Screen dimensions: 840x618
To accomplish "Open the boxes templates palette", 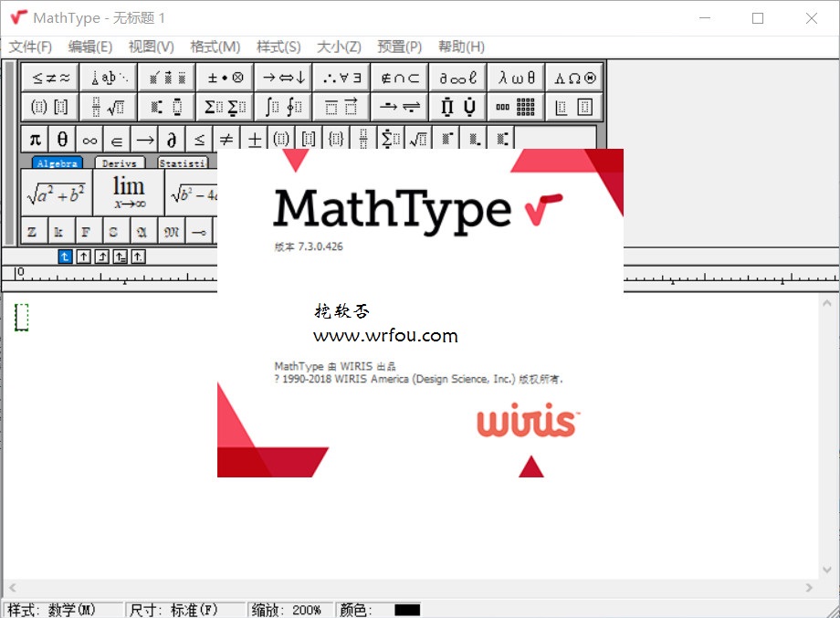I will pyautogui.click(x=575, y=107).
